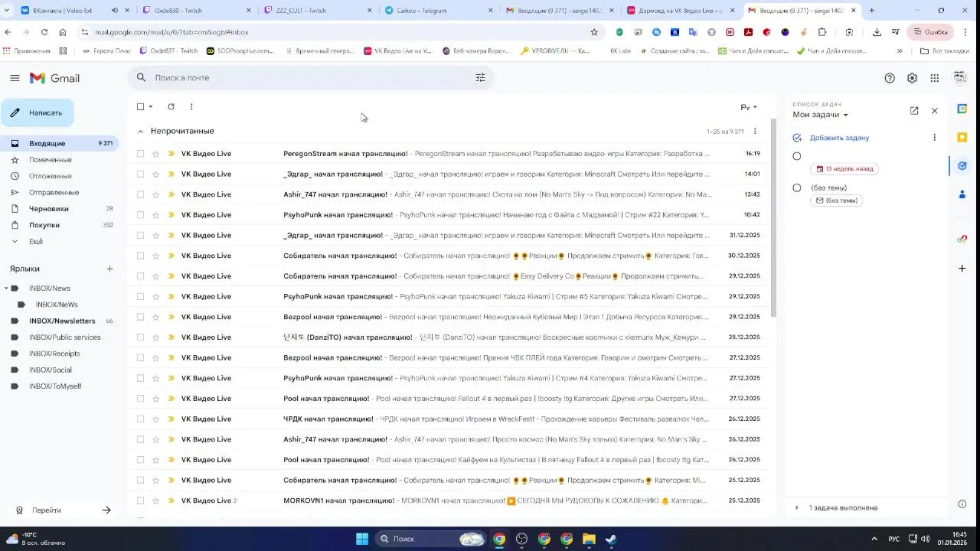Open Gmail settings gear

pyautogui.click(x=912, y=78)
